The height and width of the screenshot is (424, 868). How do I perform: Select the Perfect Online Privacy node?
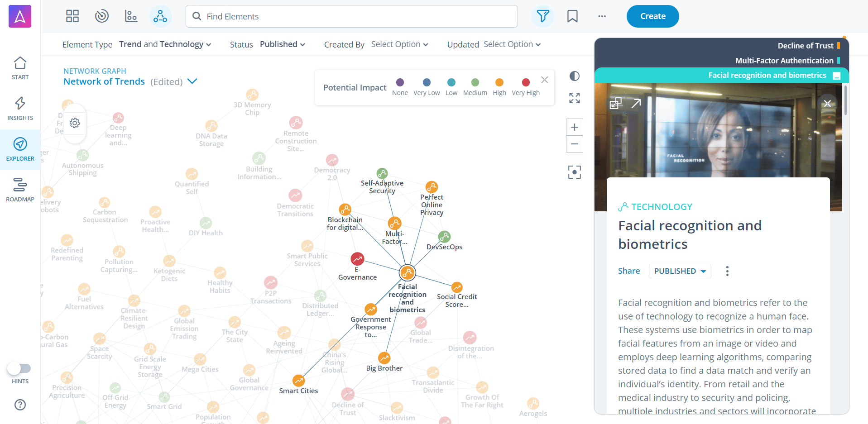(x=432, y=187)
